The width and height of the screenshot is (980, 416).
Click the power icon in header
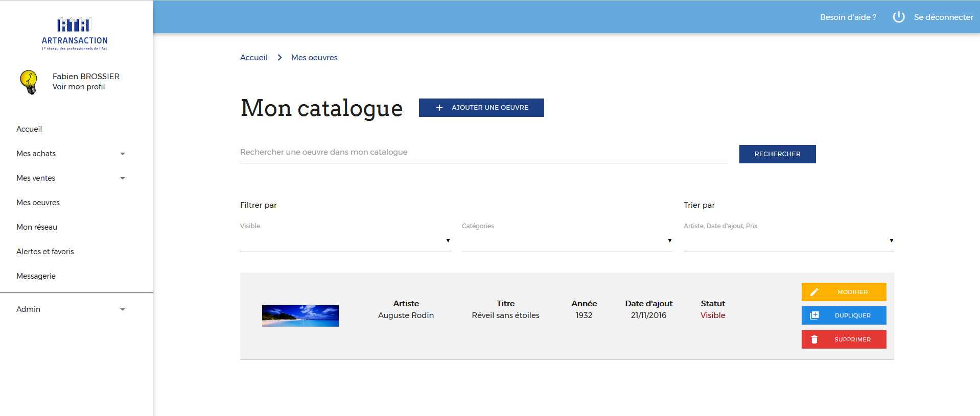899,17
